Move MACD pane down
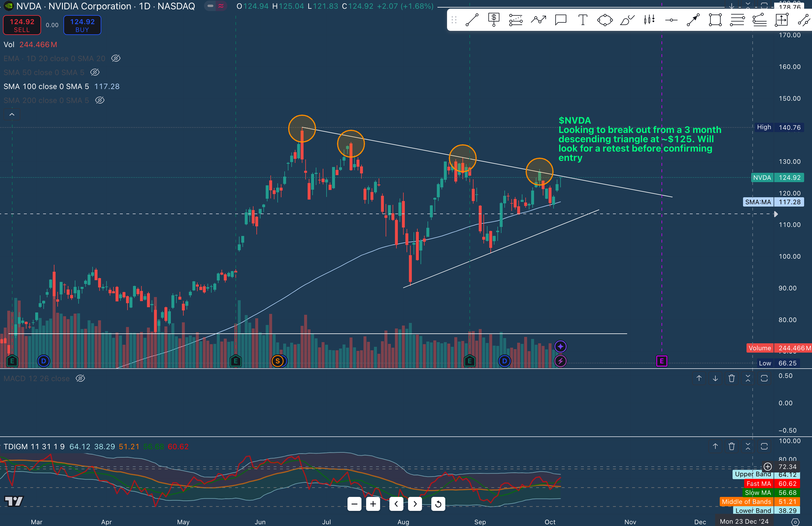The height and width of the screenshot is (526, 812). 715,378
